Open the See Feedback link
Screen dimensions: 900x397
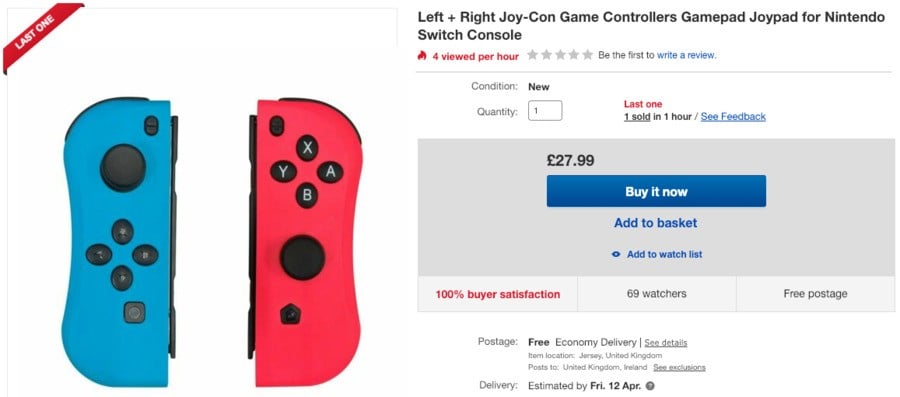pos(733,116)
